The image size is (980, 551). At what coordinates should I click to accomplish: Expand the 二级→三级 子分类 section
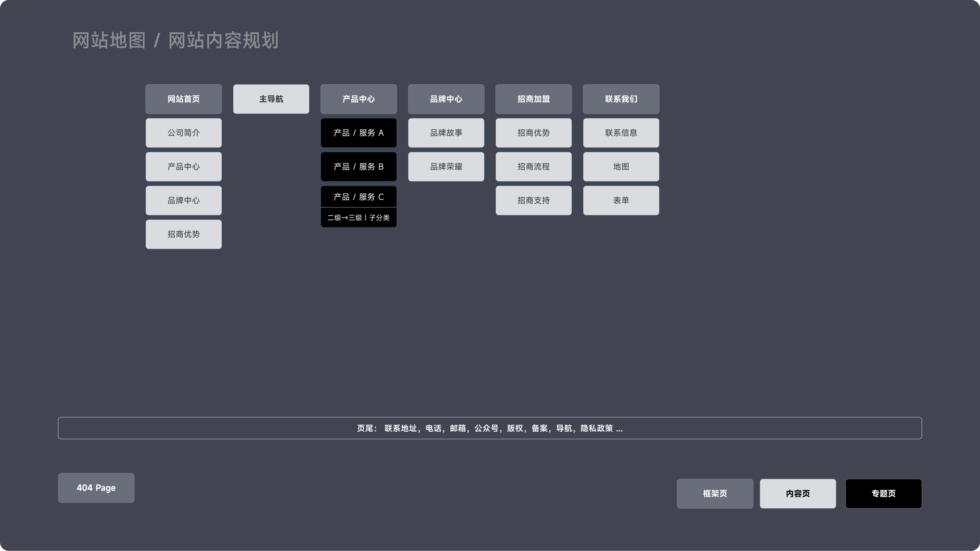click(359, 218)
